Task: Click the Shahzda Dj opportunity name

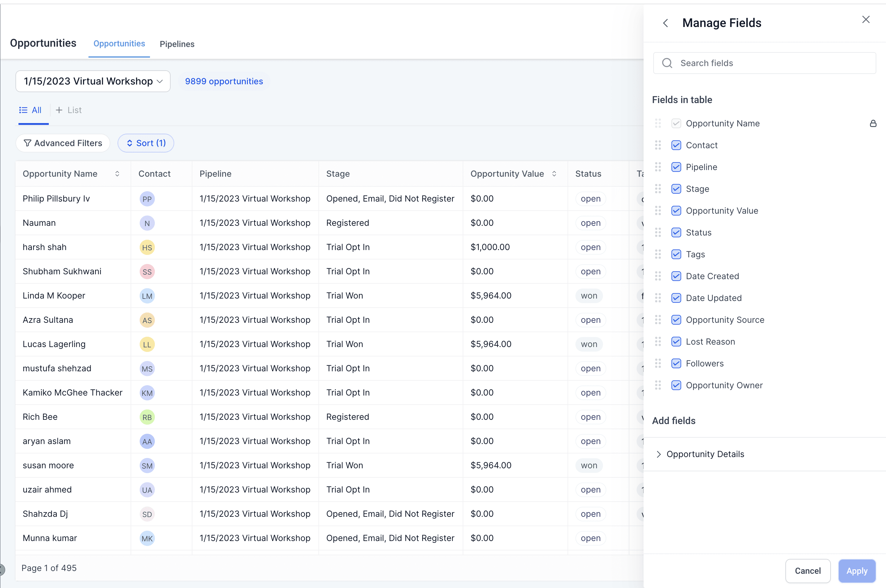Action: [45, 514]
